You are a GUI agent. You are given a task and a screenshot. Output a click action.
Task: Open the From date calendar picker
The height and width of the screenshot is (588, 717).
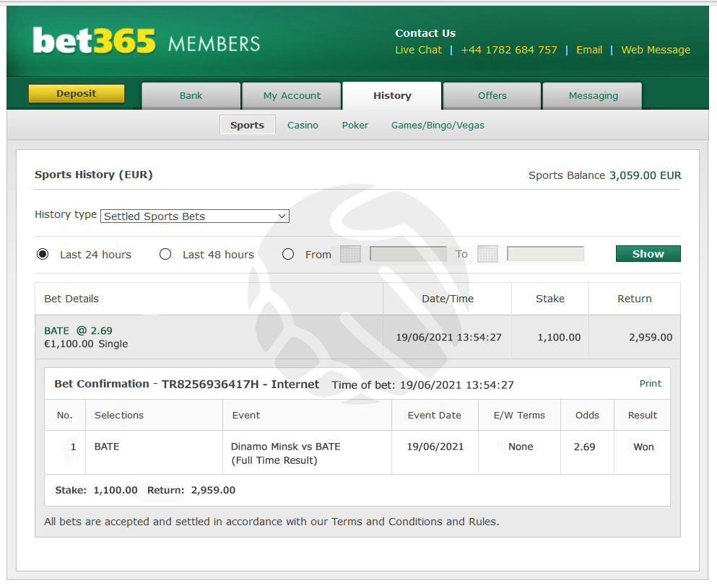(350, 254)
